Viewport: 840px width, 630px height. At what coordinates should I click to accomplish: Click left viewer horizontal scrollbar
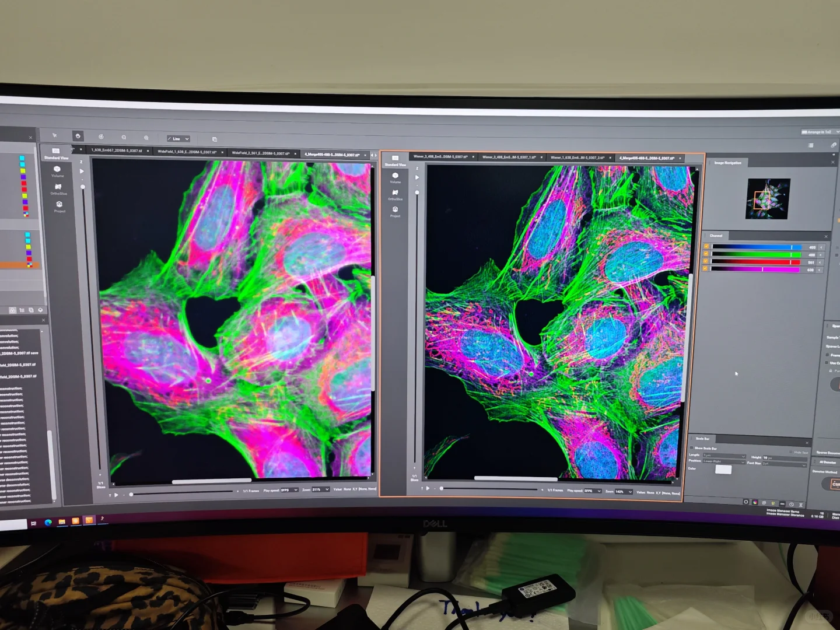click(212, 482)
